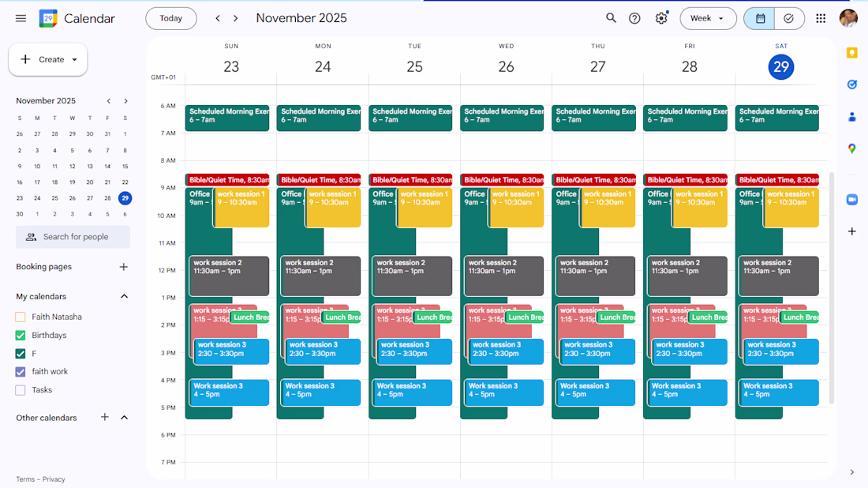868x488 pixels.
Task: Add a booking page plus icon
Action: click(x=123, y=267)
